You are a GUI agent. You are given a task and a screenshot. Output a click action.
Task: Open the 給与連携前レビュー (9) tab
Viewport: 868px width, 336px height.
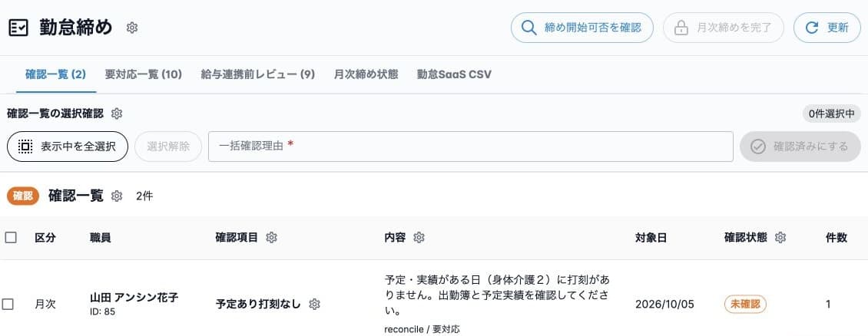click(x=258, y=74)
